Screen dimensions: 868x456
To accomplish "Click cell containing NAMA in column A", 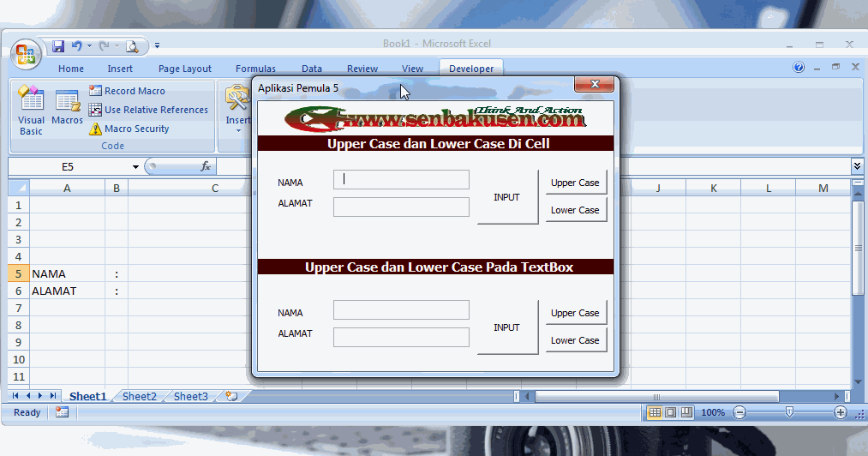I will click(67, 273).
